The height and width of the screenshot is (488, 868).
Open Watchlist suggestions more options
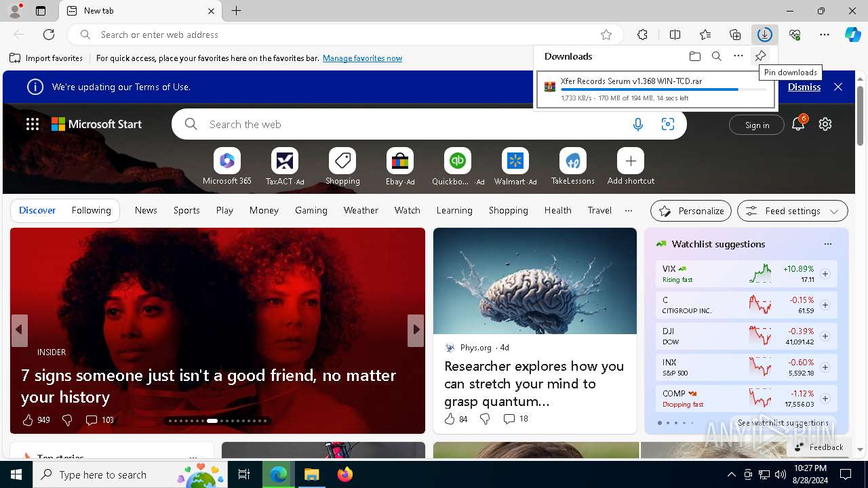click(827, 244)
